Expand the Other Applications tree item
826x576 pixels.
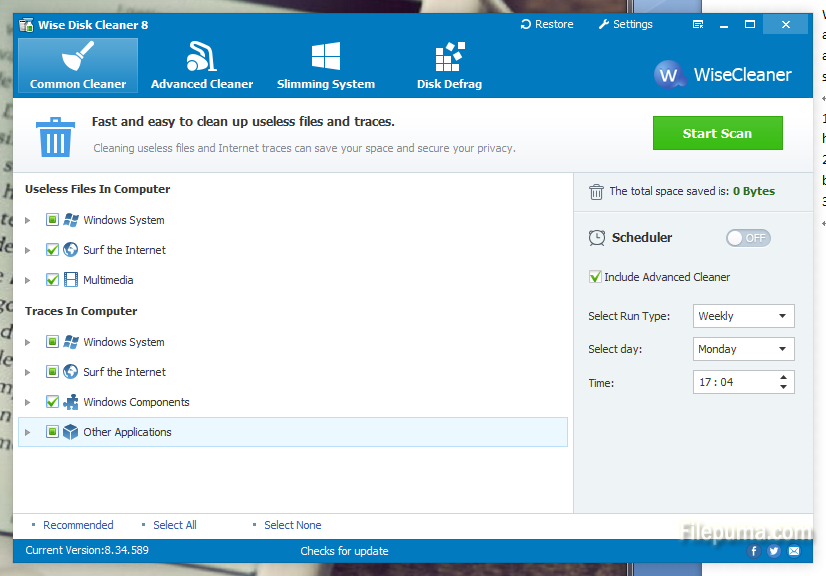[x=28, y=433]
